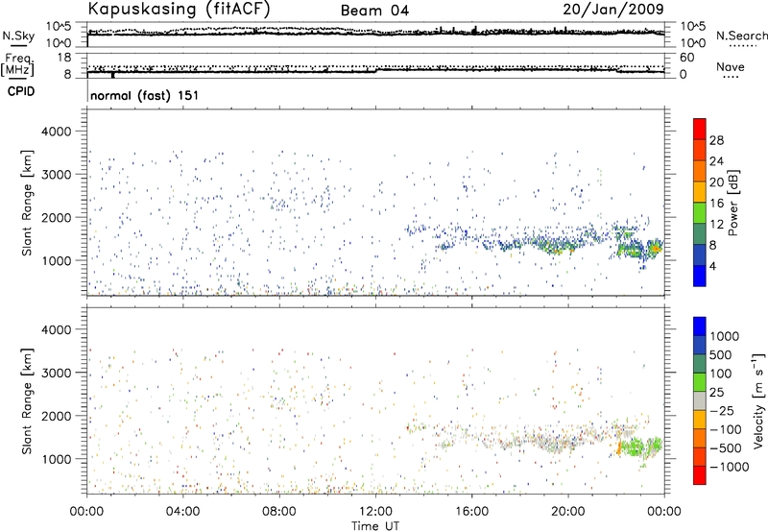Click the "Power [dB]" color bar title
The width and height of the screenshot is (768, 532).
coord(733,203)
